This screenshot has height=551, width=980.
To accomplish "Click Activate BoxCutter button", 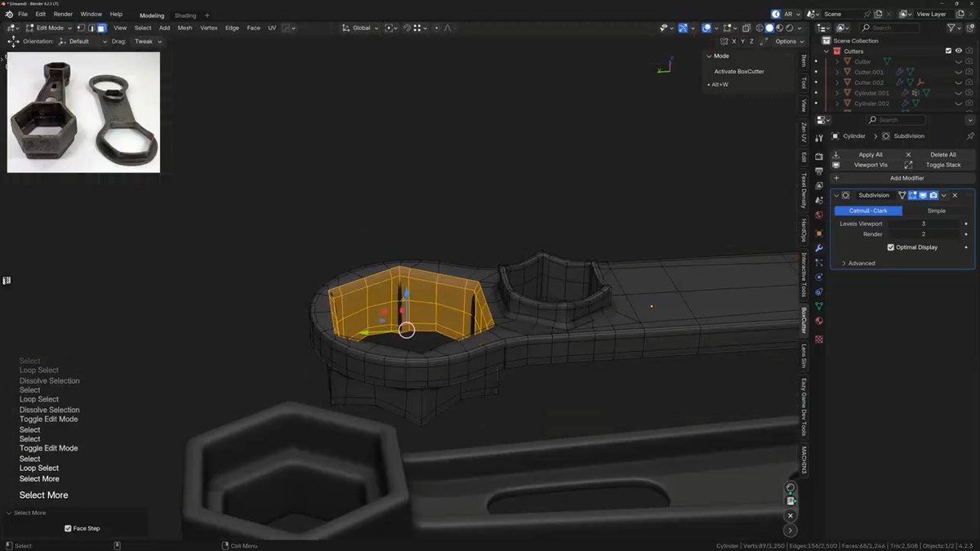I will click(x=739, y=71).
